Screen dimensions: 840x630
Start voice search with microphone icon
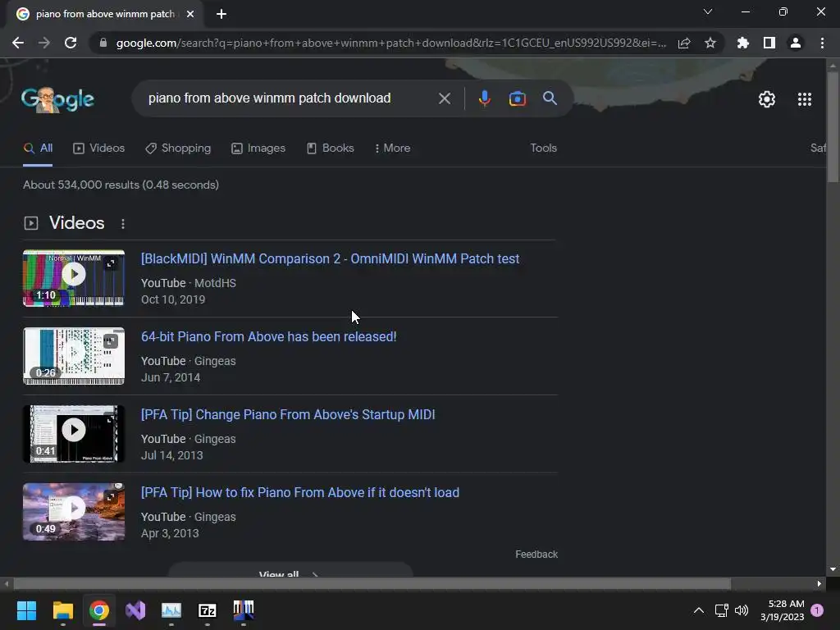(x=484, y=98)
